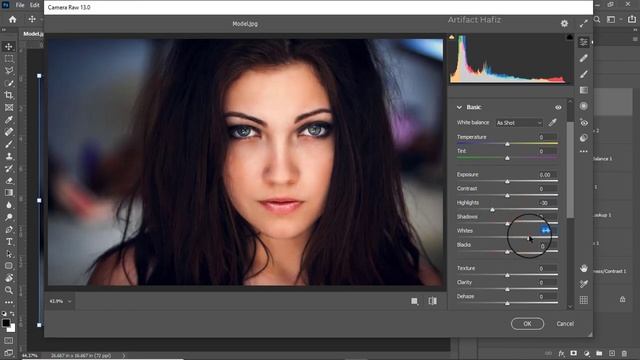Click the Photoshop search icon

point(597,19)
